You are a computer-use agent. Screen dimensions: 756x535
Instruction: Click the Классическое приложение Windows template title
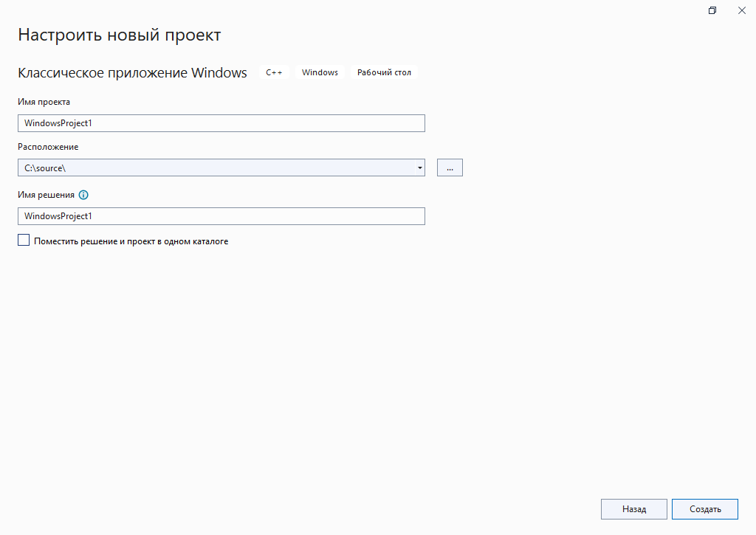tap(132, 72)
